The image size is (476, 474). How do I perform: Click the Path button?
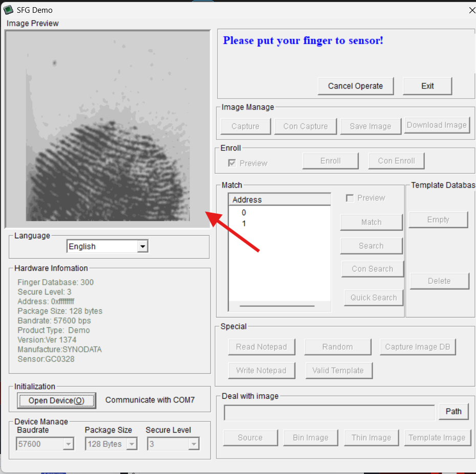tap(453, 412)
